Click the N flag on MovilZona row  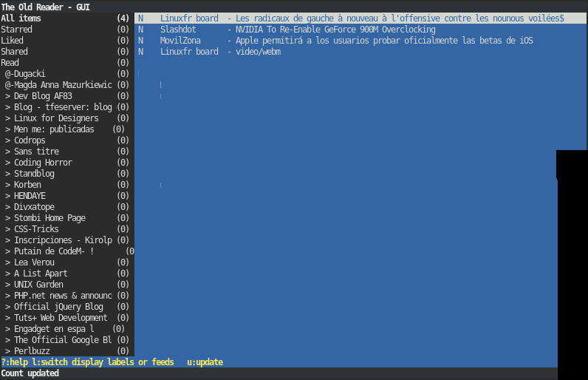[140, 41]
